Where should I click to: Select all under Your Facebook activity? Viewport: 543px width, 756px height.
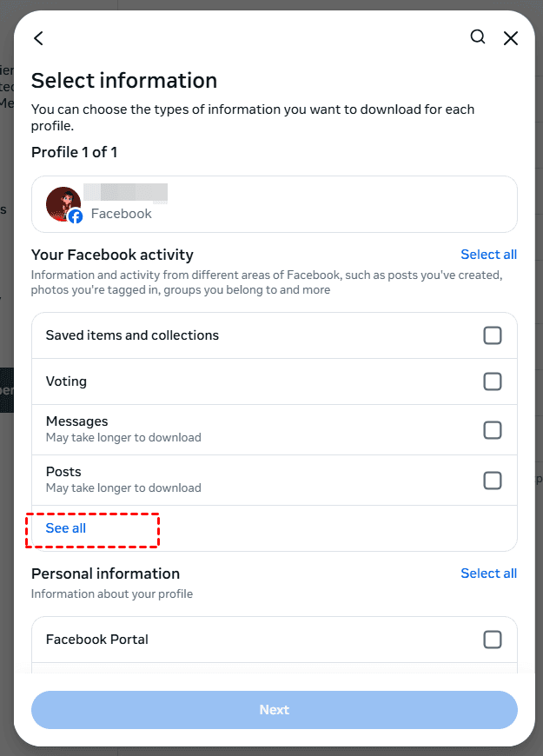click(x=488, y=255)
